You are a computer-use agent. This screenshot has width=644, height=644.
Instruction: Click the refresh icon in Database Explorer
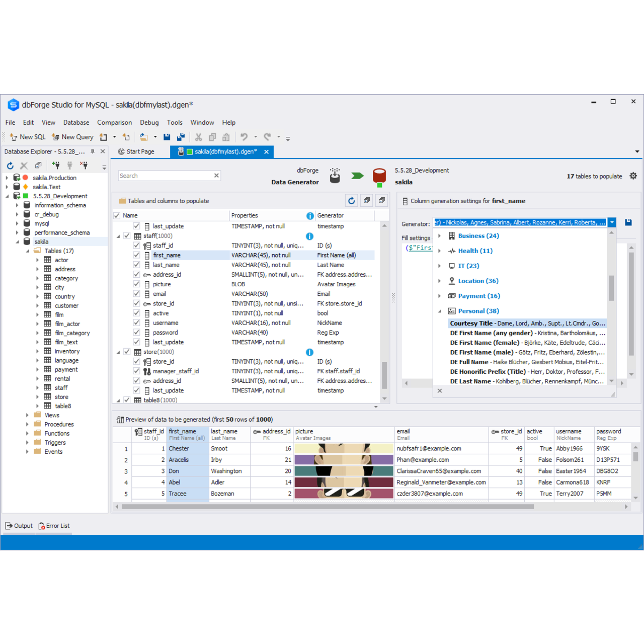click(x=10, y=166)
